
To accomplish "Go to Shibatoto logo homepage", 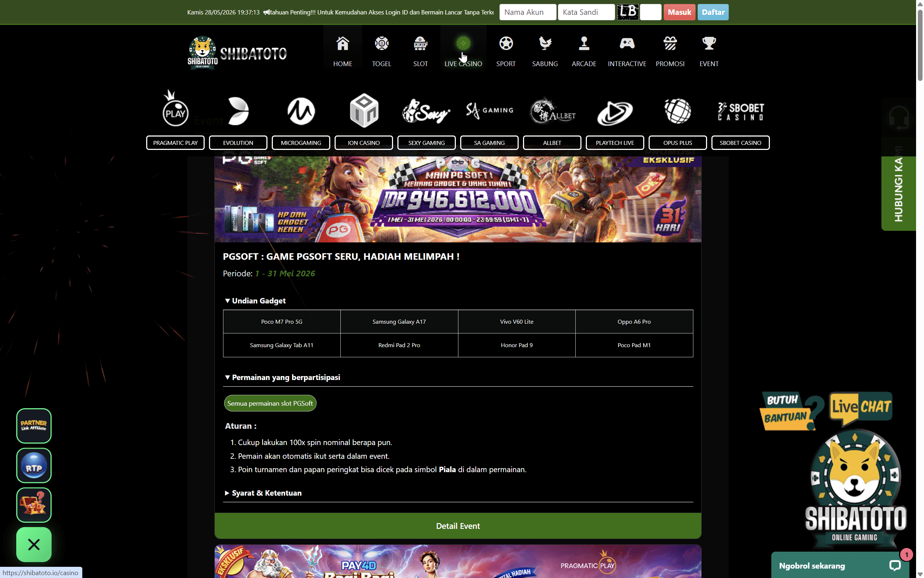I will coord(237,53).
